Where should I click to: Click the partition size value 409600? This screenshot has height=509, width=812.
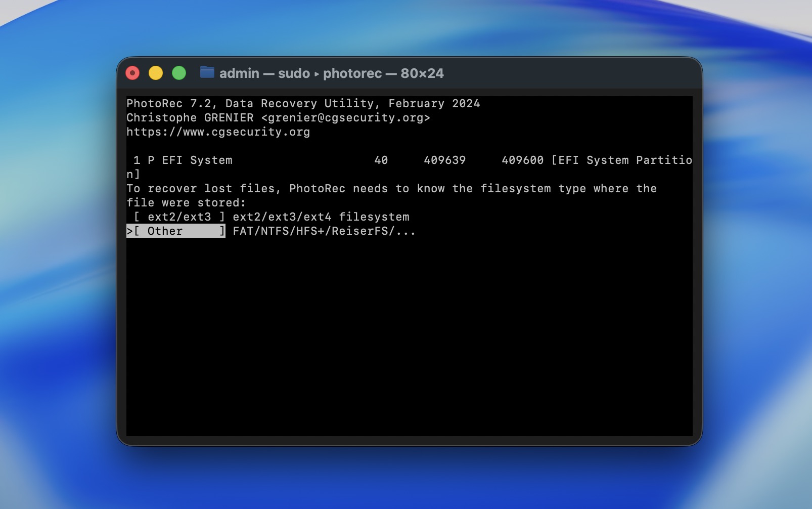[522, 160]
